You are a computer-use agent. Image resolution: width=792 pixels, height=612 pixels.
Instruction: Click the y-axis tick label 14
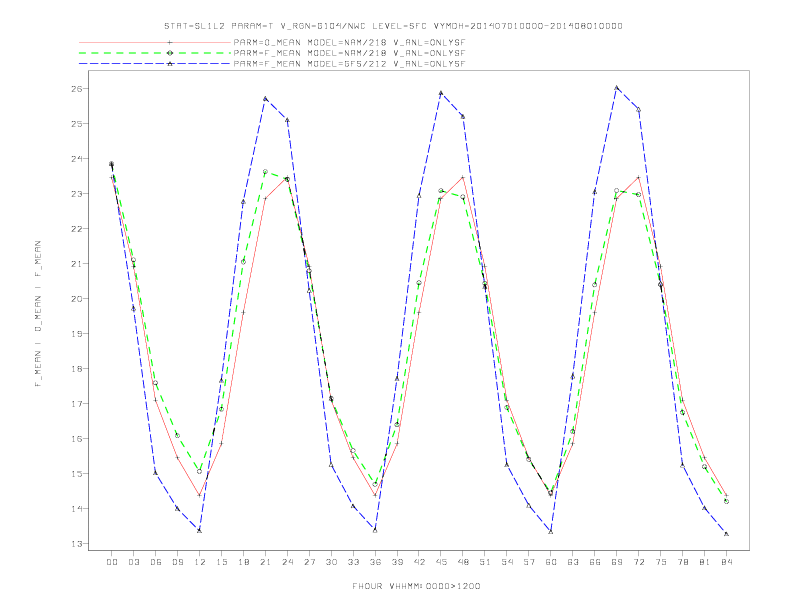click(x=77, y=508)
